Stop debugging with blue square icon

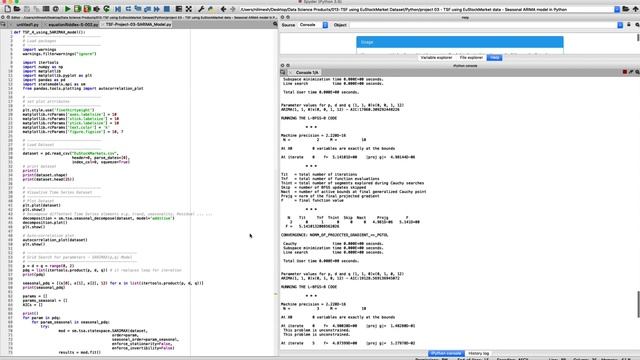(x=167, y=9)
